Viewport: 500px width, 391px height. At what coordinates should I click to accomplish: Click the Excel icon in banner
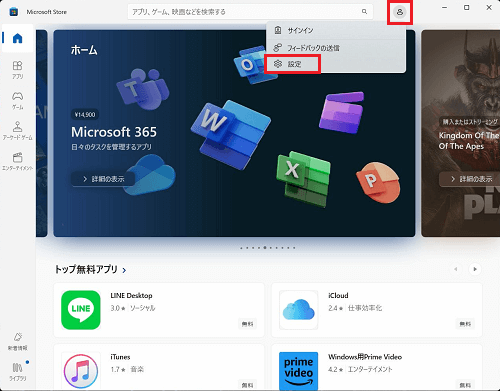pyautogui.click(x=304, y=179)
